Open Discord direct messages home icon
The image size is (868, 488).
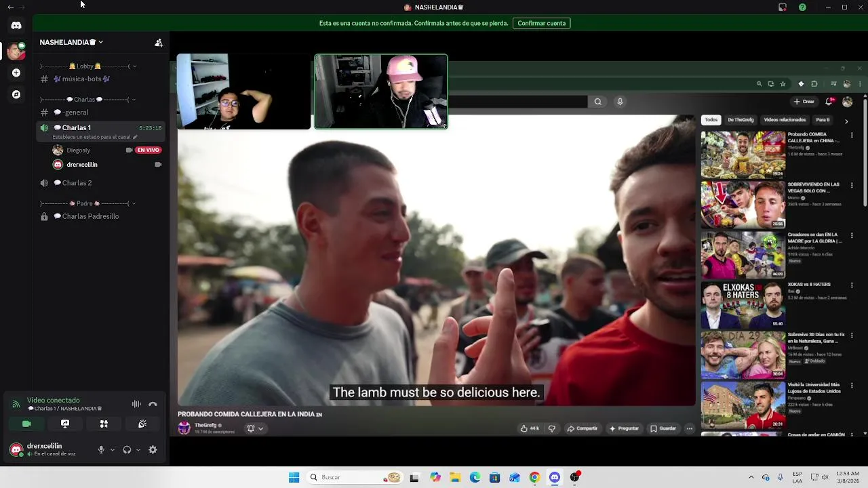16,25
